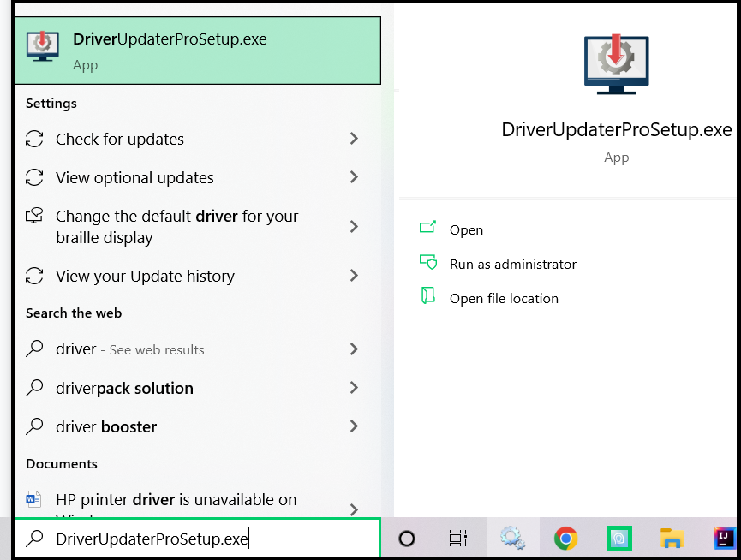Choose the driver booster web suggestion
The height and width of the screenshot is (560, 741).
pyautogui.click(x=191, y=426)
